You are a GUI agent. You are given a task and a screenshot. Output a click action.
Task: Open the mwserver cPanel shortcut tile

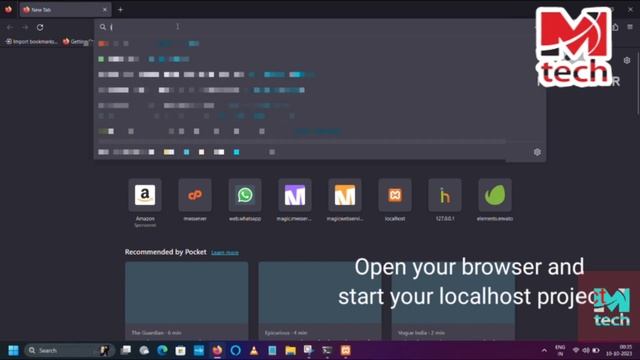(x=195, y=195)
